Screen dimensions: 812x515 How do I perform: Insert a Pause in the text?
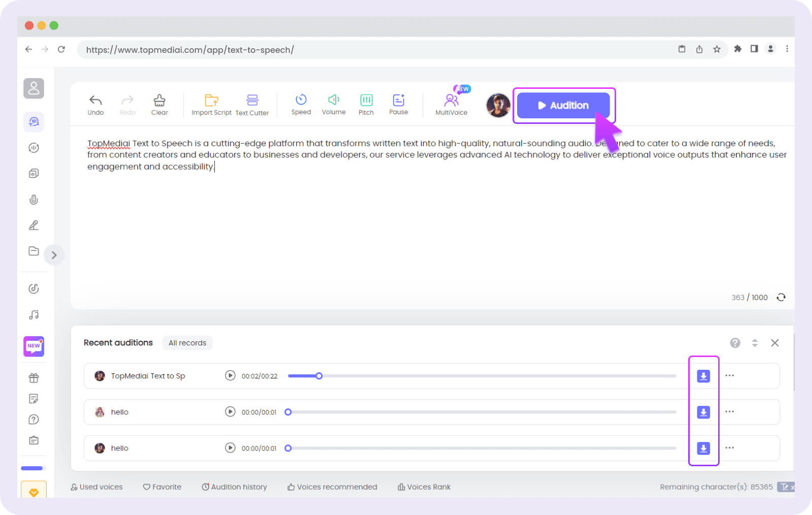tap(398, 104)
